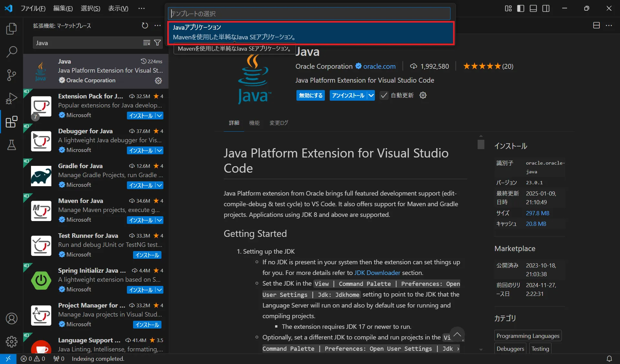Open the Search view in activity bar
The image size is (620, 364).
point(12,52)
